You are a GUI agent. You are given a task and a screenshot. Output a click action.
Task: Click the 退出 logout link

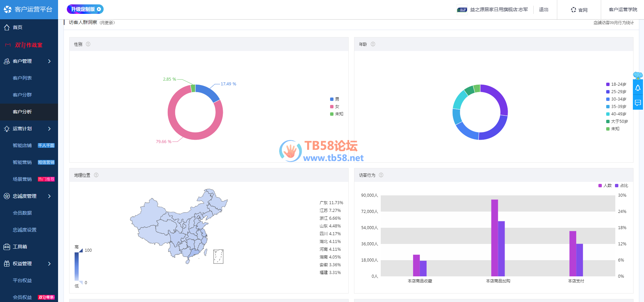point(543,9)
